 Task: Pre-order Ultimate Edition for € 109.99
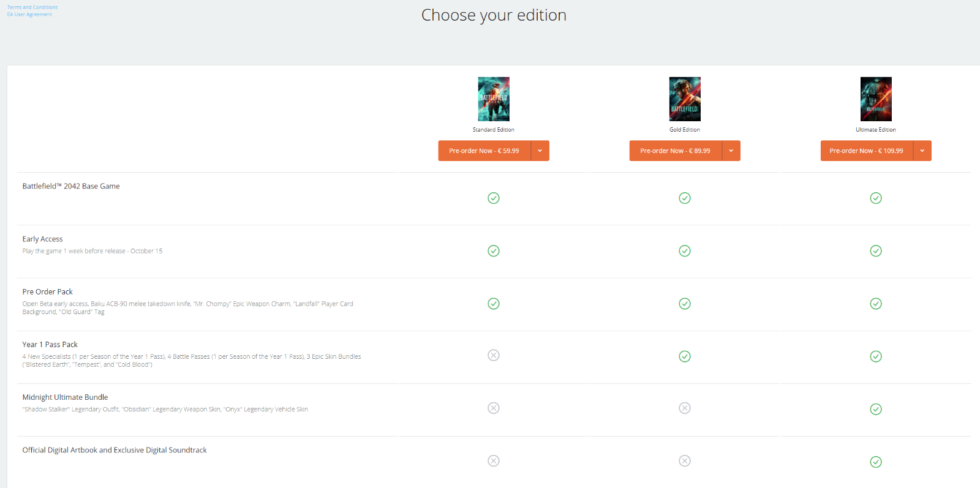(x=866, y=151)
